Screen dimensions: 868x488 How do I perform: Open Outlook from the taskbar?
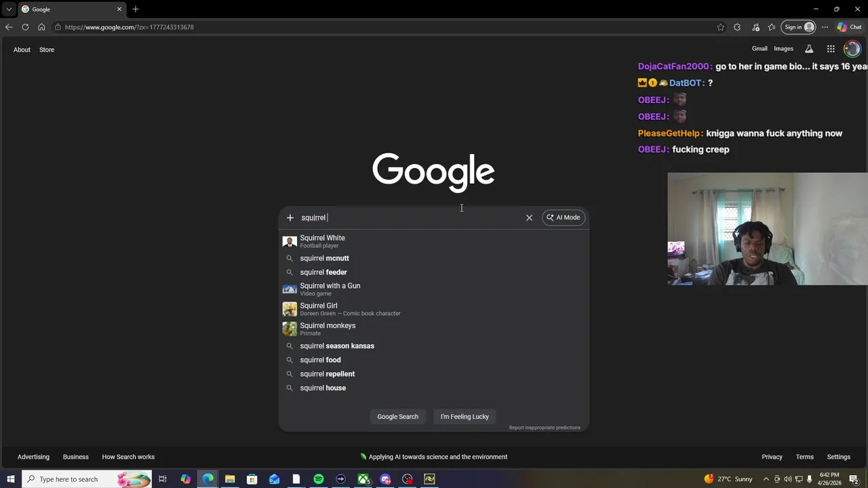click(x=274, y=479)
